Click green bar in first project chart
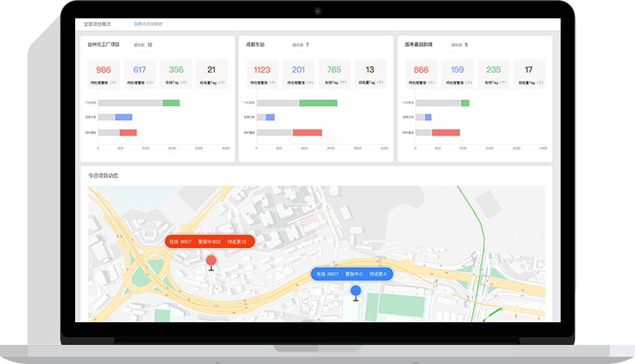This screenshot has width=635, height=364. (x=170, y=103)
